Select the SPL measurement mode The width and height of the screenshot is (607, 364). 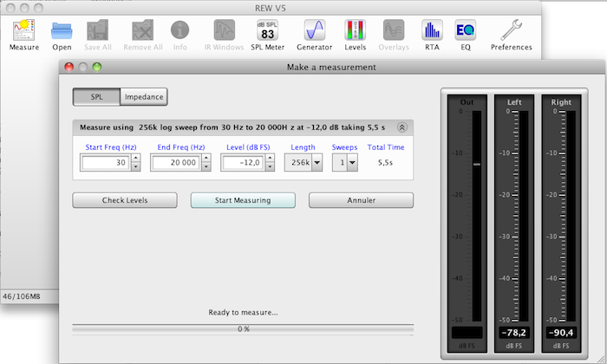pyautogui.click(x=97, y=97)
